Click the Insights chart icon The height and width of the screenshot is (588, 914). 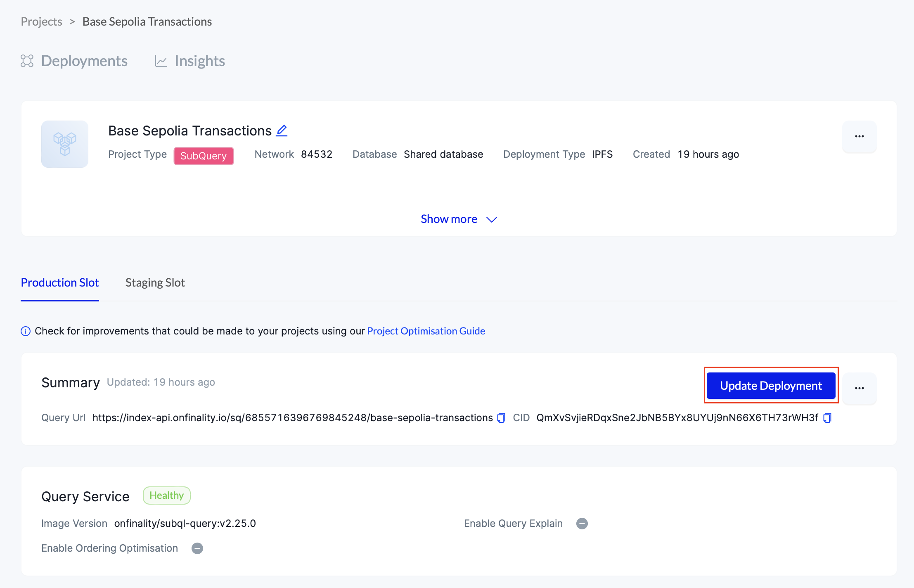click(161, 62)
